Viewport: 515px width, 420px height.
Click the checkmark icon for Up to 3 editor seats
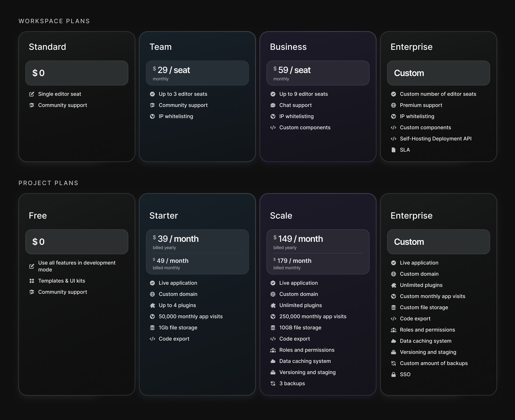152,94
